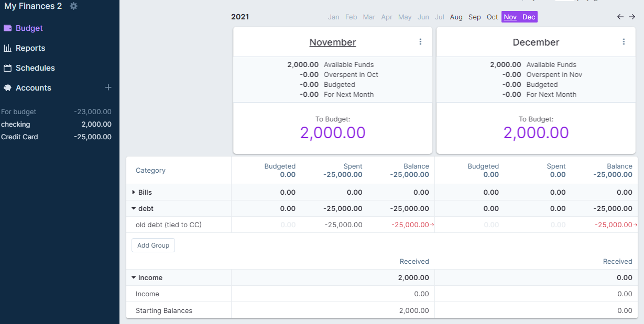
Task: Select the Bills group name
Action: [145, 193]
